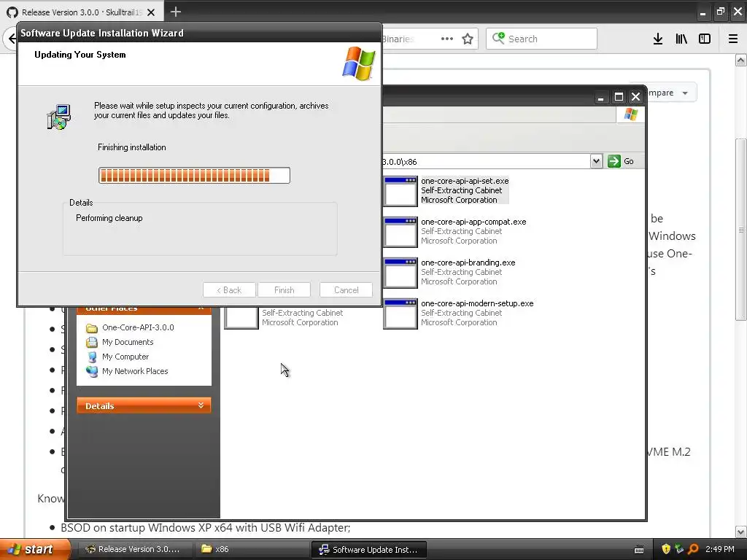Open the Firefox hamburger menu

[x=733, y=39]
